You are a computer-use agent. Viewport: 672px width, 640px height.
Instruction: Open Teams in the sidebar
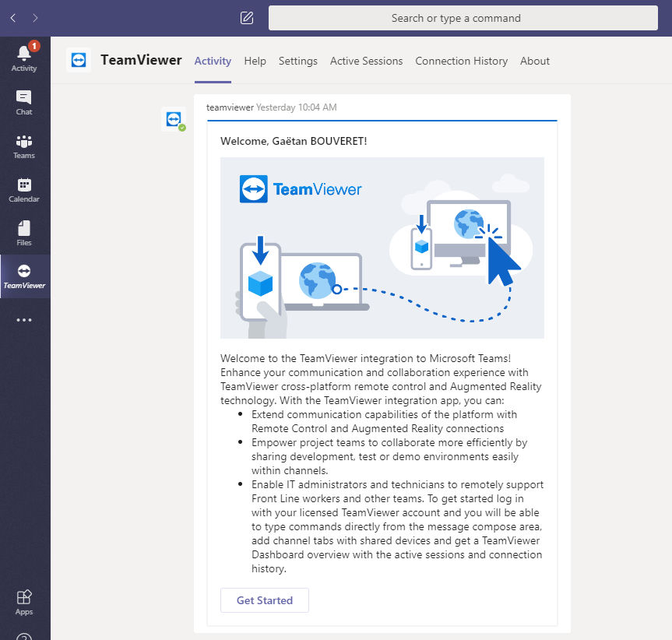click(24, 146)
